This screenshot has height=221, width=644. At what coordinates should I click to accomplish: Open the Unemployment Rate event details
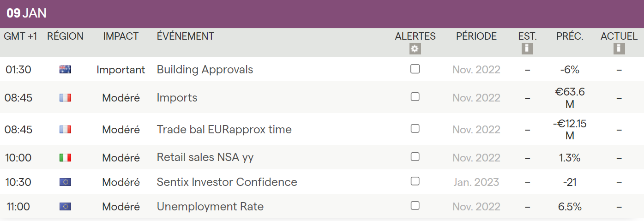click(x=210, y=207)
